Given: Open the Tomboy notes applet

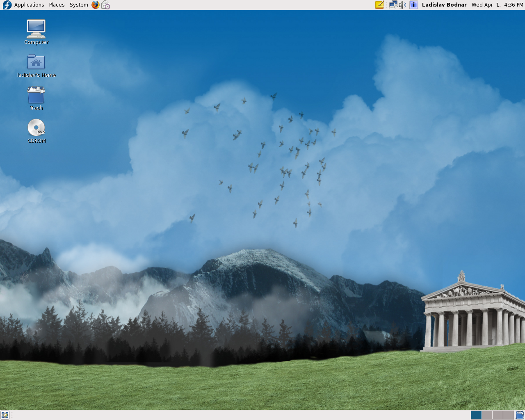Looking at the screenshot, I should (x=380, y=5).
